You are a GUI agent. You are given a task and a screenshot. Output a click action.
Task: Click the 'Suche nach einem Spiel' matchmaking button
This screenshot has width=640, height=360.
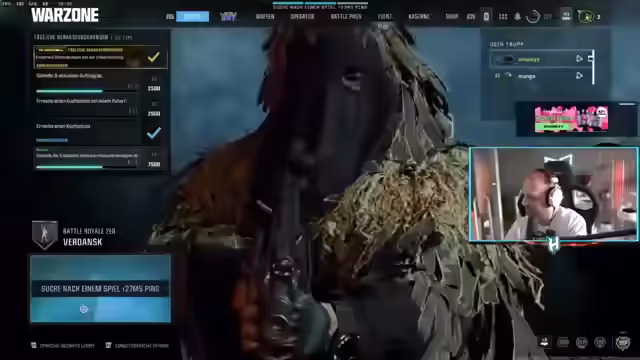100,289
